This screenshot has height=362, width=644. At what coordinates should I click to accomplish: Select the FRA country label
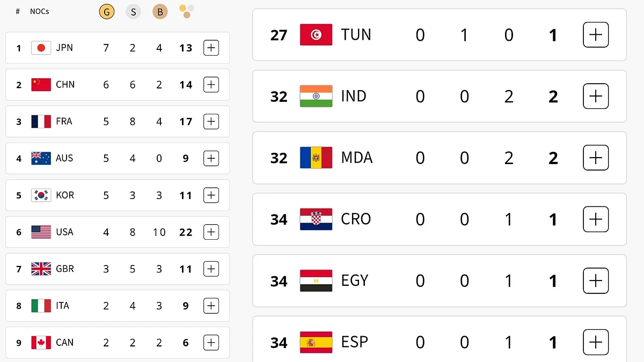click(x=64, y=121)
